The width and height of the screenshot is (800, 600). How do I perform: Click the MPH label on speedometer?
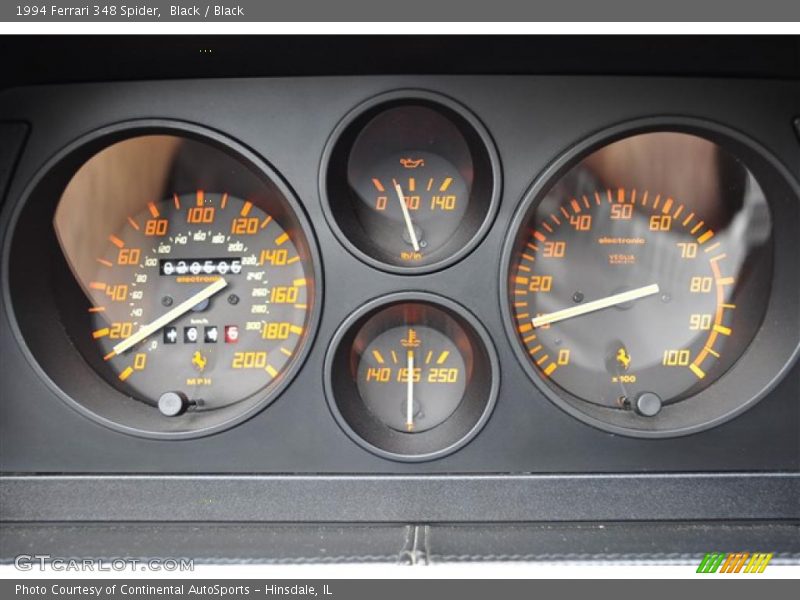pos(199,381)
